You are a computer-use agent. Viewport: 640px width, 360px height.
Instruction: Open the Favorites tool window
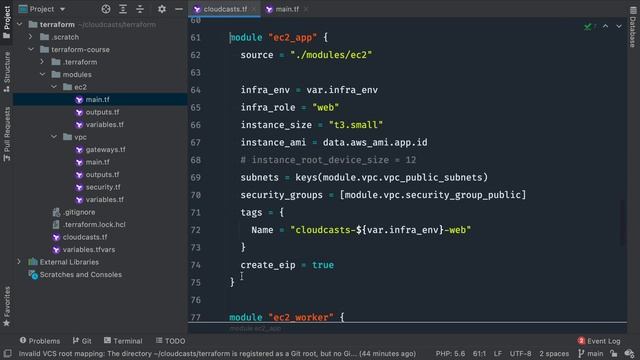[x=7, y=306]
